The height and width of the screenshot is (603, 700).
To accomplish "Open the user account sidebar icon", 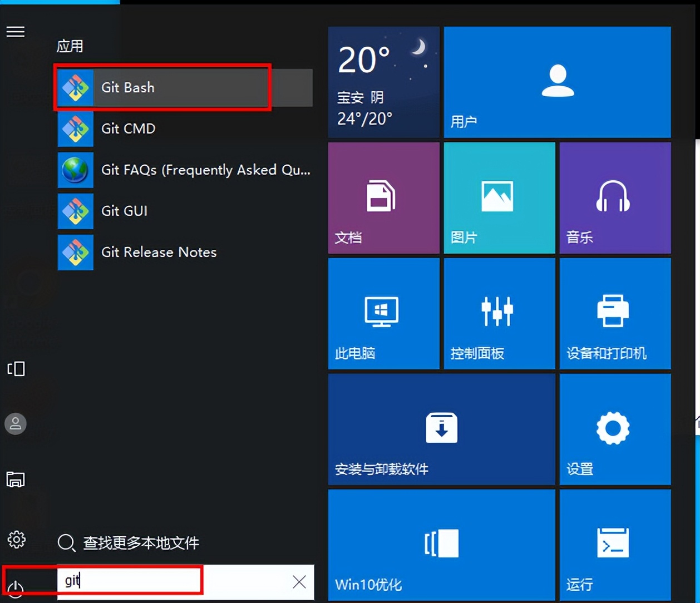I will tap(16, 424).
